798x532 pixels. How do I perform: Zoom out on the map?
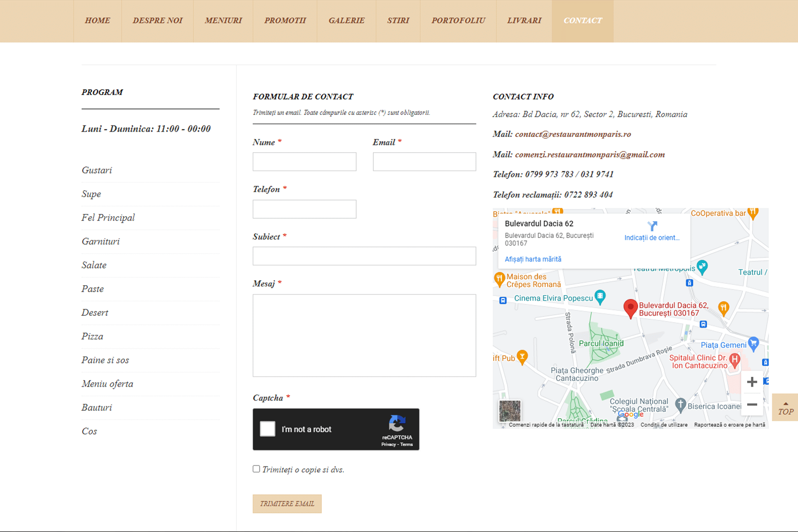pyautogui.click(x=752, y=404)
